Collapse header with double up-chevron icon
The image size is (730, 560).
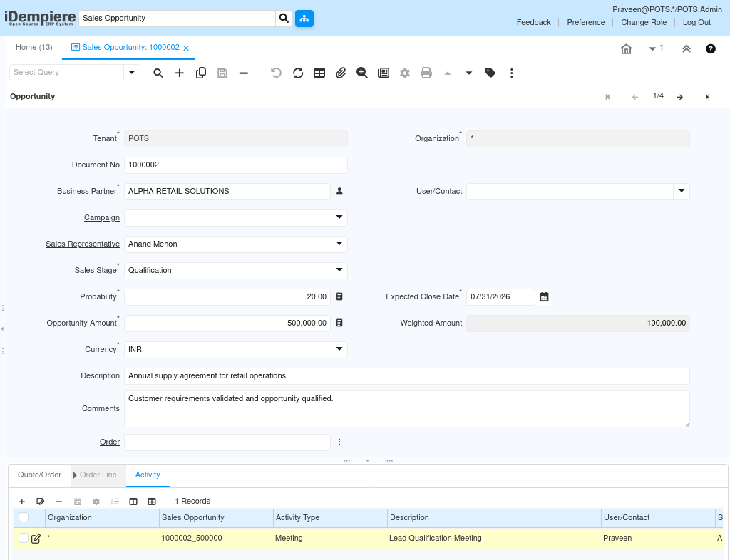pos(687,49)
